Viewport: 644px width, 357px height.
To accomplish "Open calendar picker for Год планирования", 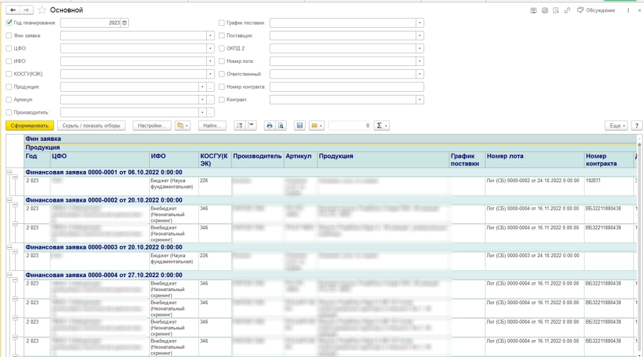I will pos(125,23).
